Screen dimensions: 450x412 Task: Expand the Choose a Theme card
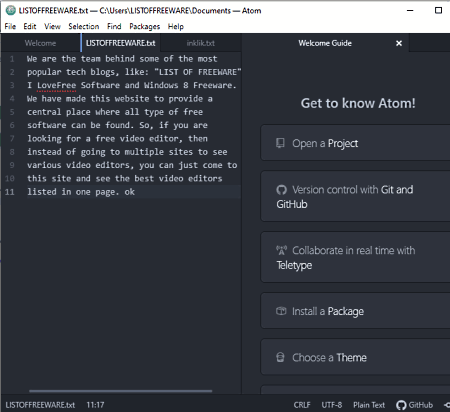[x=355, y=357]
